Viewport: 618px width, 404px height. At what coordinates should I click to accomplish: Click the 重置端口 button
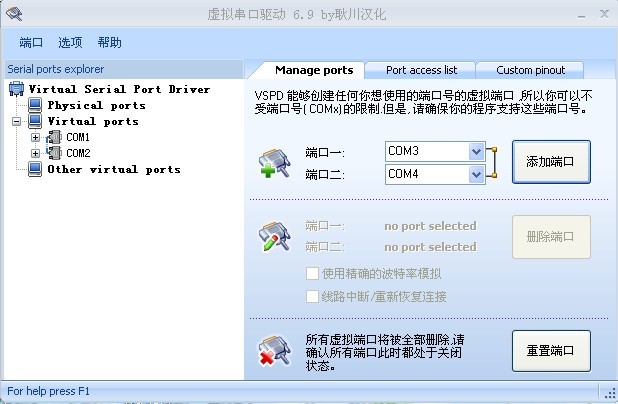point(551,350)
